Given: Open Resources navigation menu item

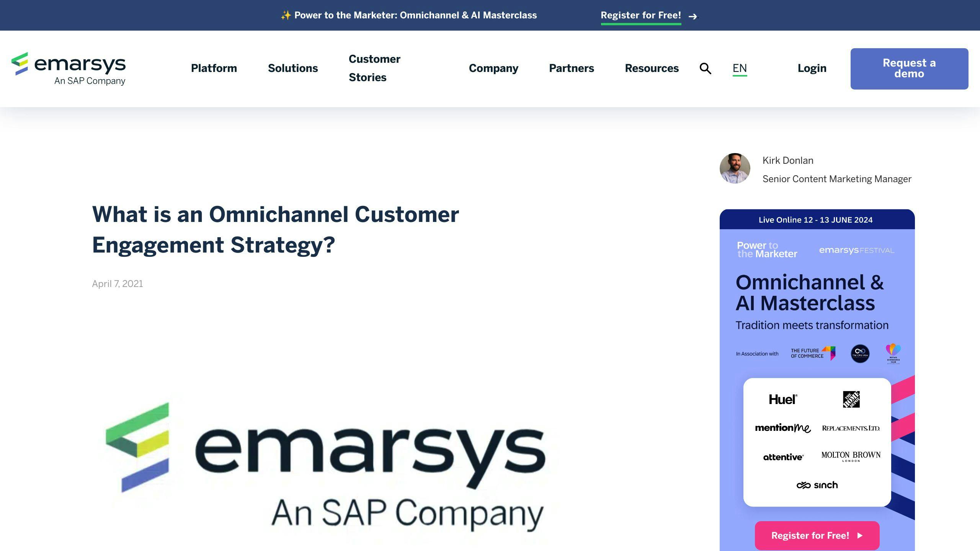Looking at the screenshot, I should point(652,68).
